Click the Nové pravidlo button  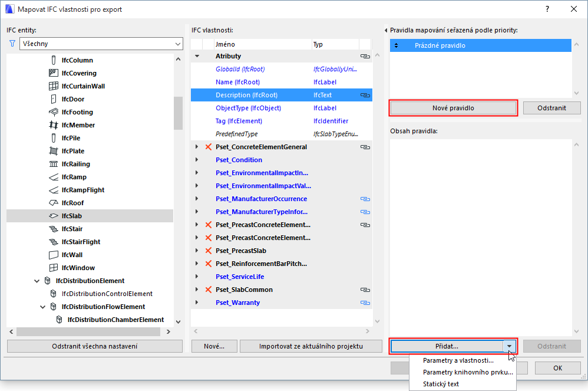[x=454, y=108]
